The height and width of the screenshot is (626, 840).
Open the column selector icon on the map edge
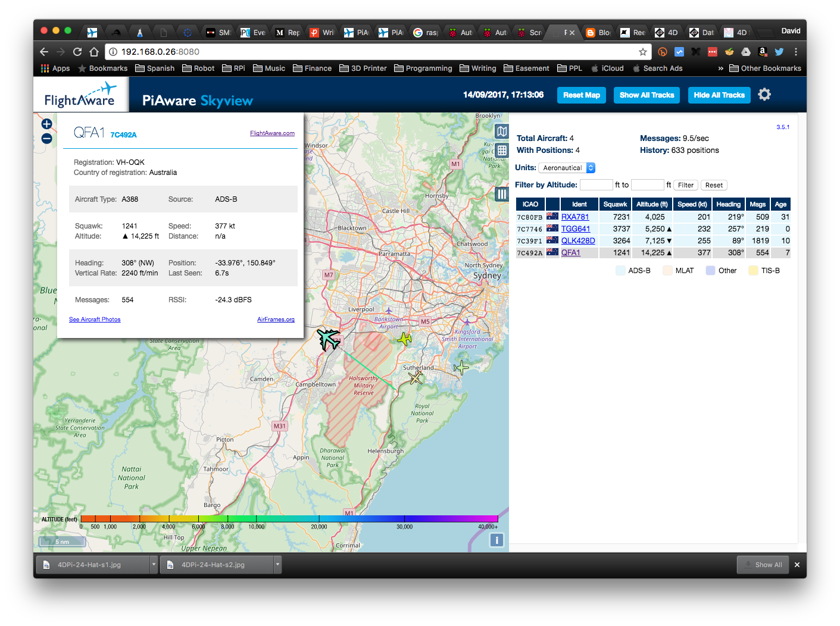501,194
